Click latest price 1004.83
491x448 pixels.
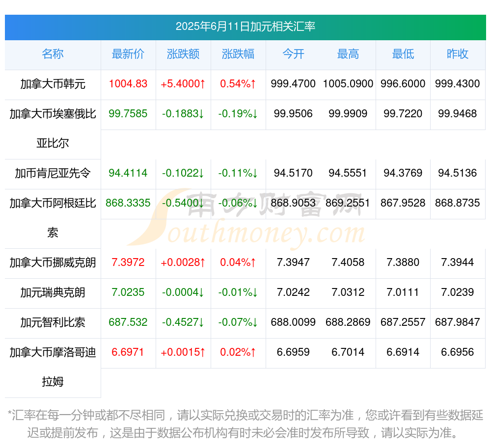[x=128, y=84]
